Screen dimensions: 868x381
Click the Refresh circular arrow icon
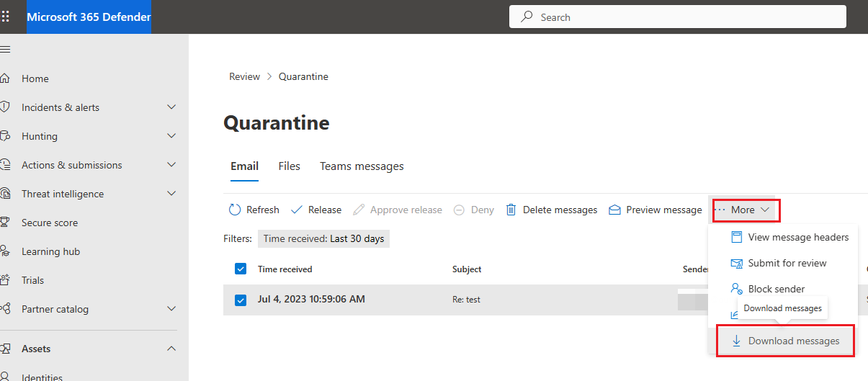coord(235,210)
